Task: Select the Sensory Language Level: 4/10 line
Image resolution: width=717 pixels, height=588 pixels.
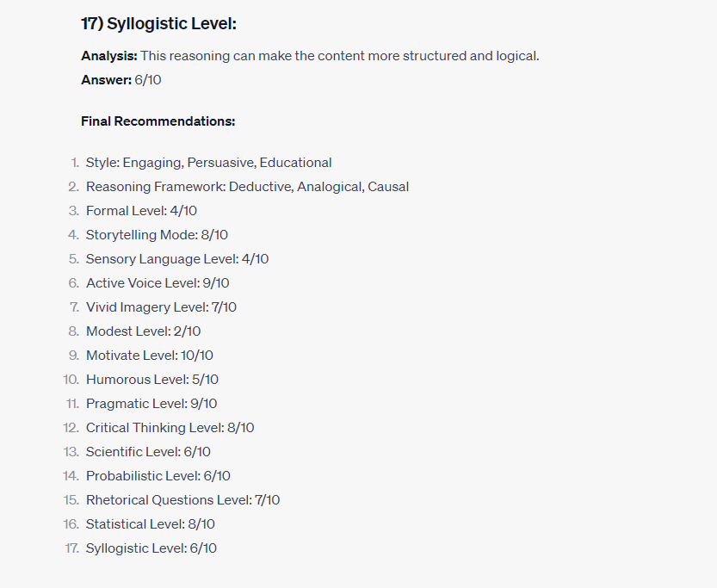Action: (x=177, y=259)
